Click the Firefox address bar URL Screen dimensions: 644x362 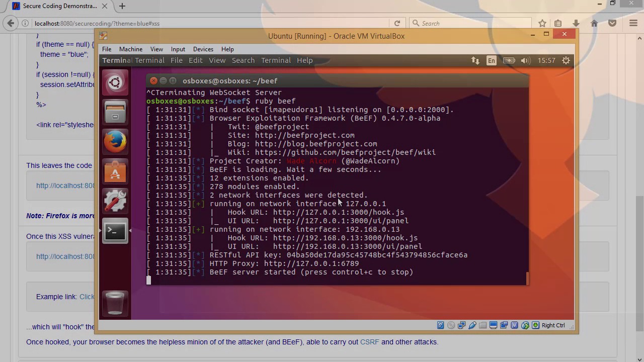click(211, 23)
